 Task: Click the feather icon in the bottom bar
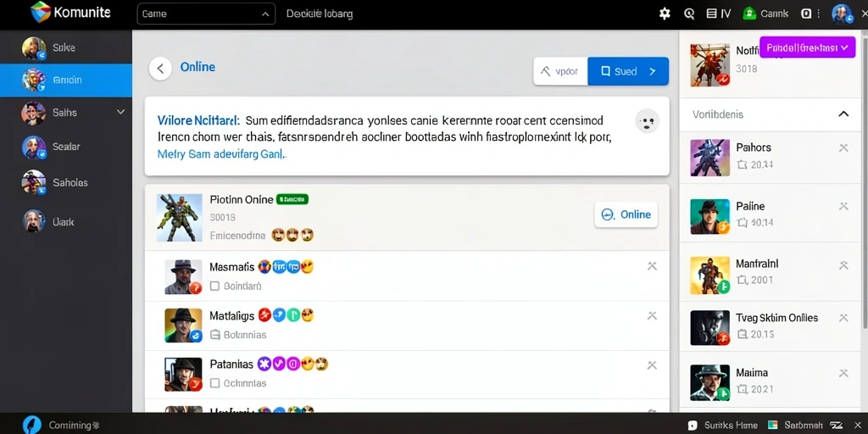coord(31,426)
